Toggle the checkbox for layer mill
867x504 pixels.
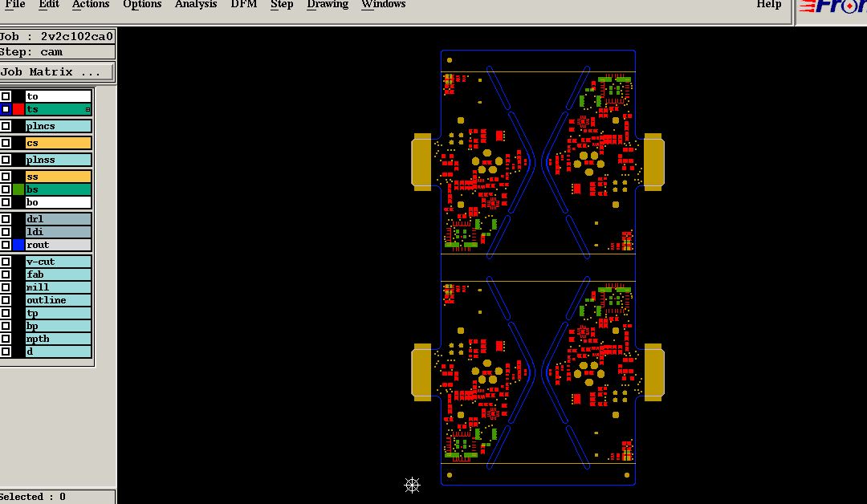click(6, 287)
